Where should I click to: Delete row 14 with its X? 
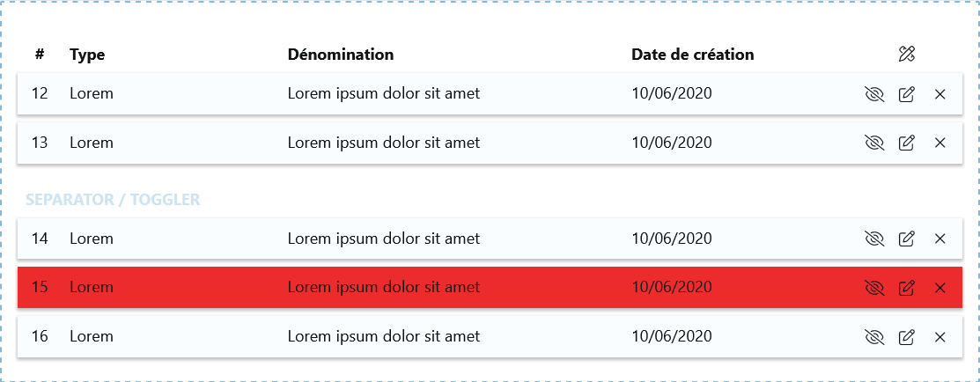pyautogui.click(x=939, y=239)
